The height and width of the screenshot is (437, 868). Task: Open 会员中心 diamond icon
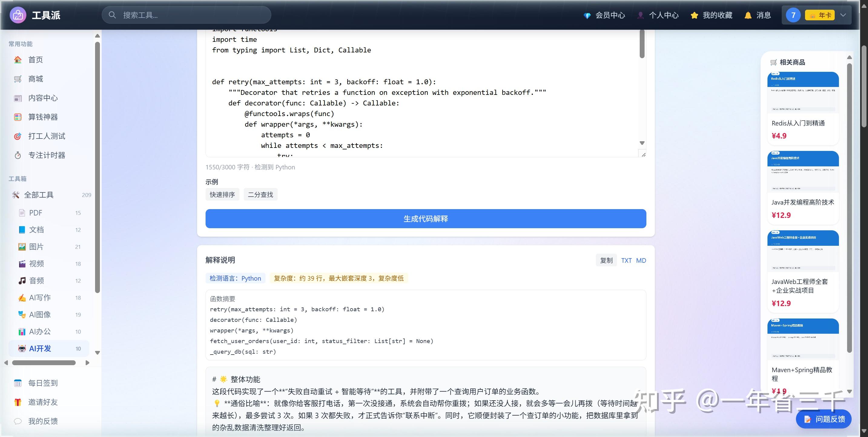tap(587, 15)
